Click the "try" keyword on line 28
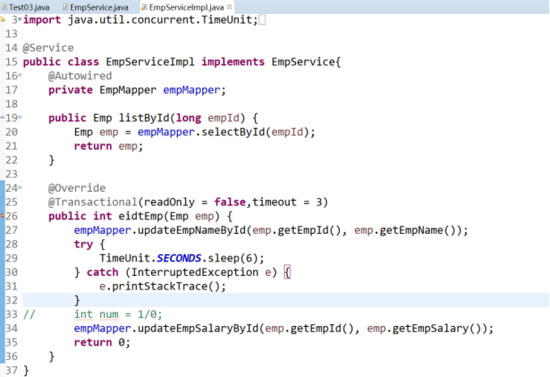 83,244
